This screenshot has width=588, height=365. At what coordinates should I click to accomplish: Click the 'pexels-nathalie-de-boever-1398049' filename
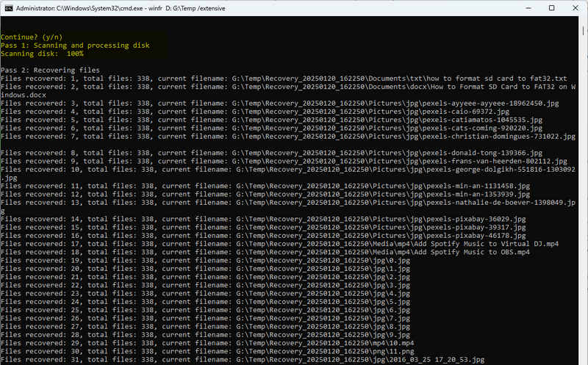coord(495,202)
